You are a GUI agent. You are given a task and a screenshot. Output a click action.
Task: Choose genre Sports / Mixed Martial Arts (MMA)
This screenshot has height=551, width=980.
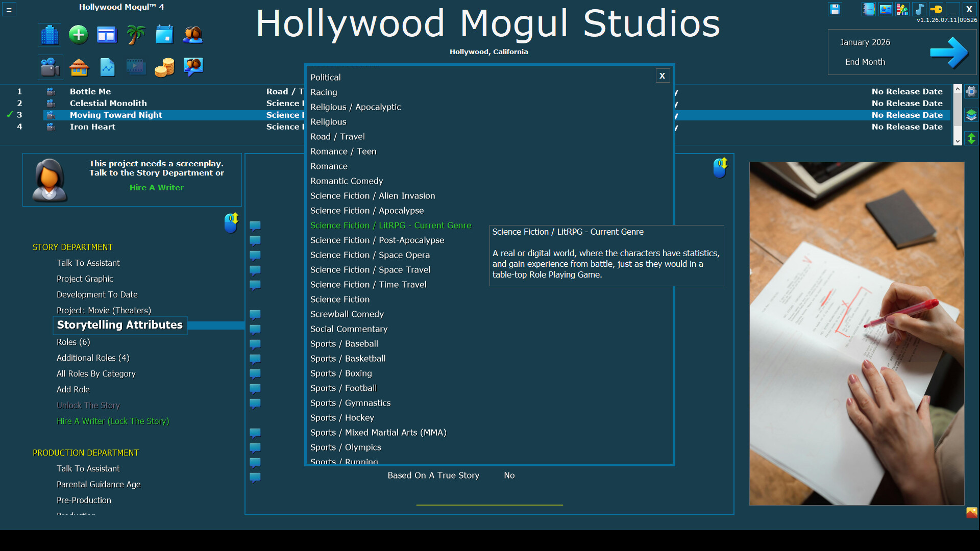[378, 433]
